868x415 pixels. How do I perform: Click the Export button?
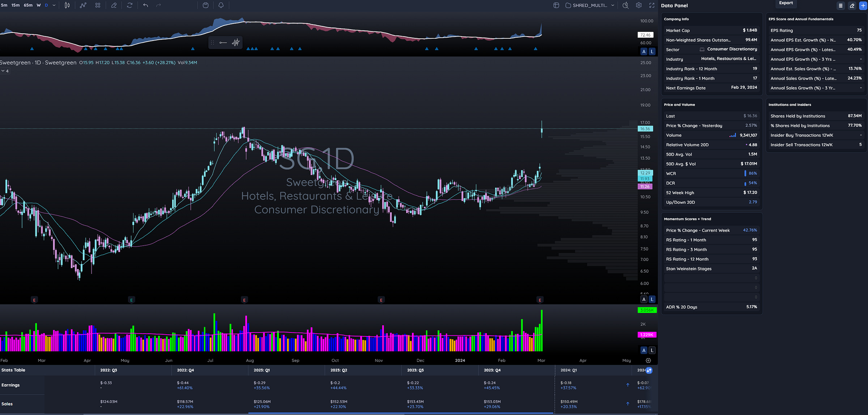click(786, 3)
